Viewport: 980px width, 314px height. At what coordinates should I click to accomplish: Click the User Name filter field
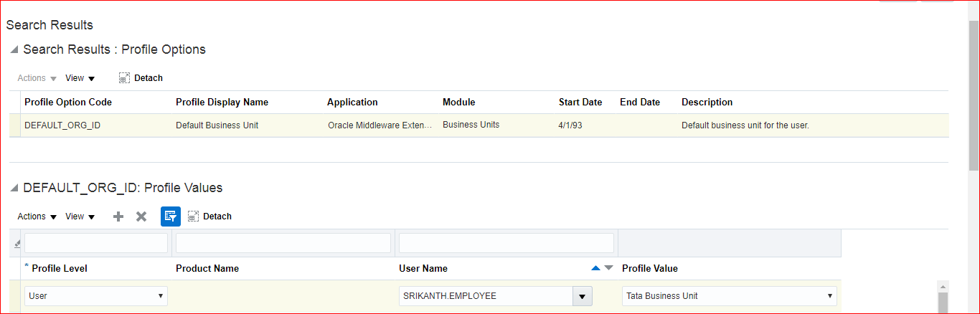tap(507, 243)
